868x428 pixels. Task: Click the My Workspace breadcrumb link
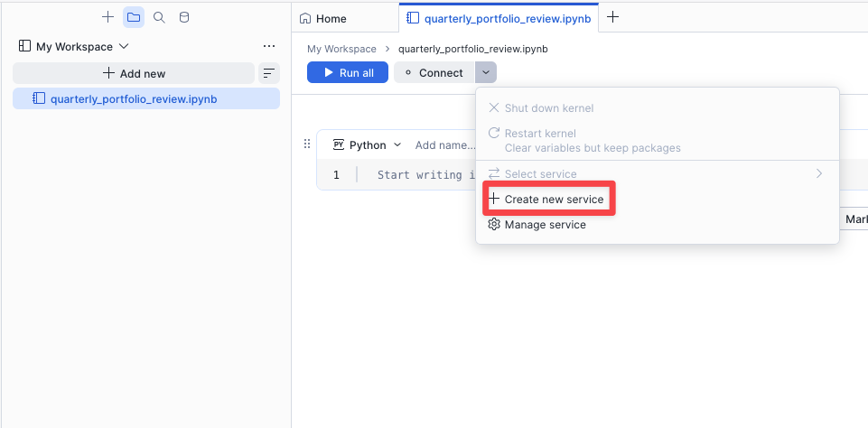(341, 49)
